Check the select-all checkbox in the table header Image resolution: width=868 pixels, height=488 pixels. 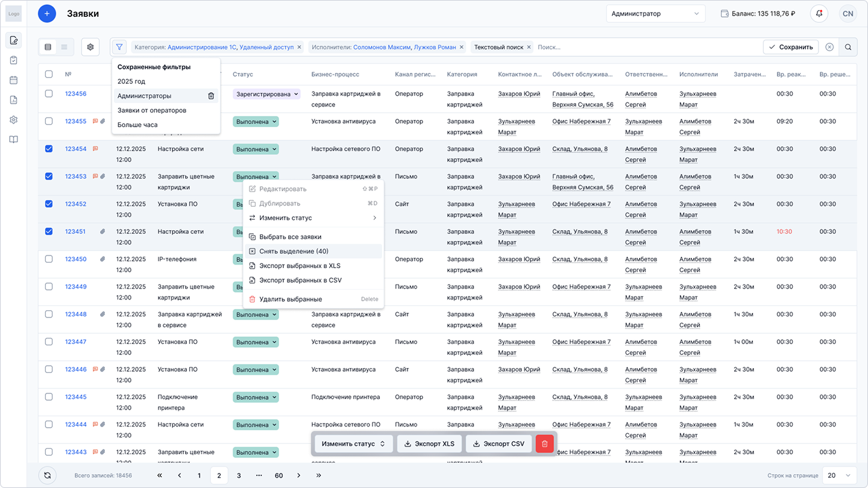(49, 74)
